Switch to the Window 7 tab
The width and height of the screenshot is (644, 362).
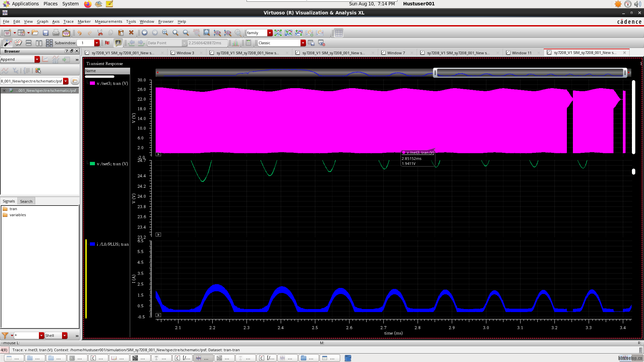click(x=396, y=53)
